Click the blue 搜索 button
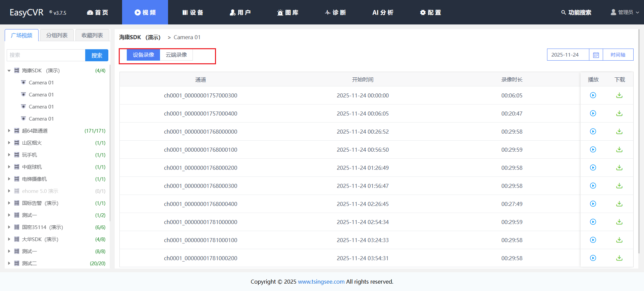Screen dimensions: 644x291 tap(97, 55)
